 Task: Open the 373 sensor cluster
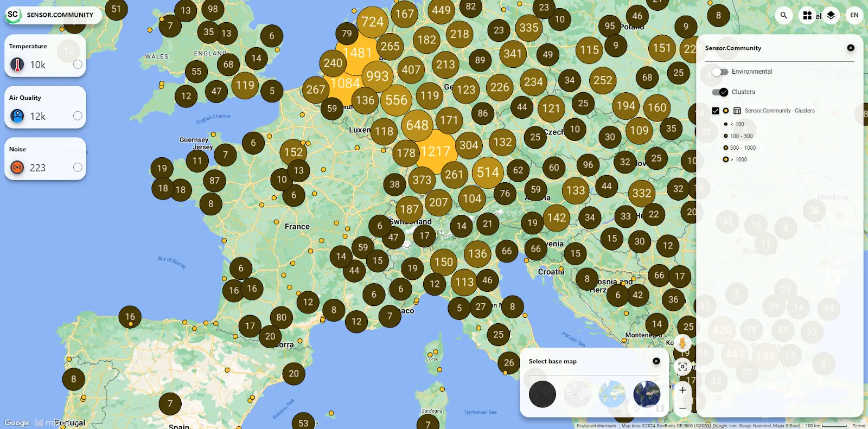tap(422, 180)
